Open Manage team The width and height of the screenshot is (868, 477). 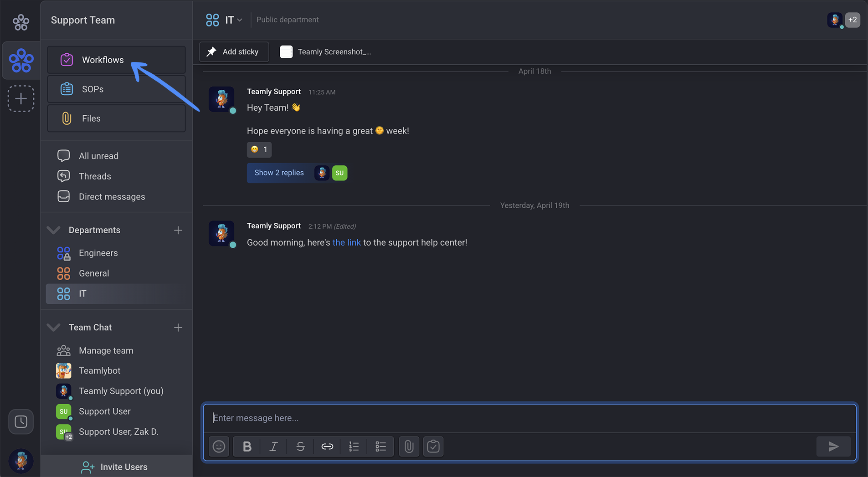tap(106, 351)
